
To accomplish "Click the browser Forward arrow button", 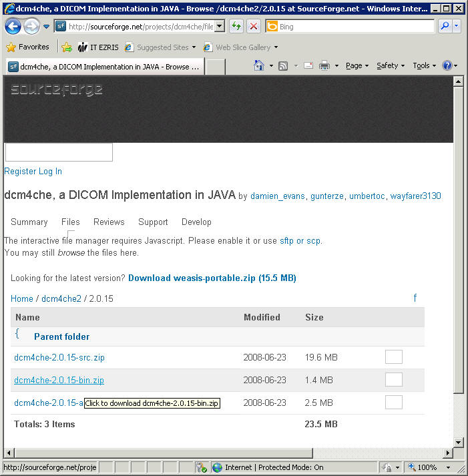I will pyautogui.click(x=31, y=27).
